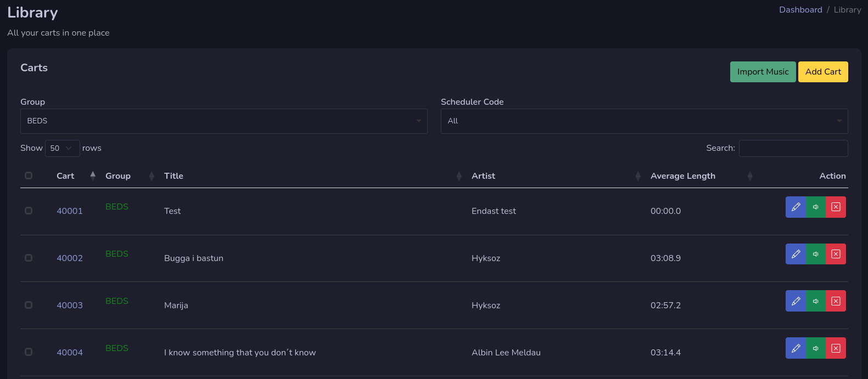Go to Dashboard breadcrumb link
The image size is (868, 379).
(x=800, y=10)
